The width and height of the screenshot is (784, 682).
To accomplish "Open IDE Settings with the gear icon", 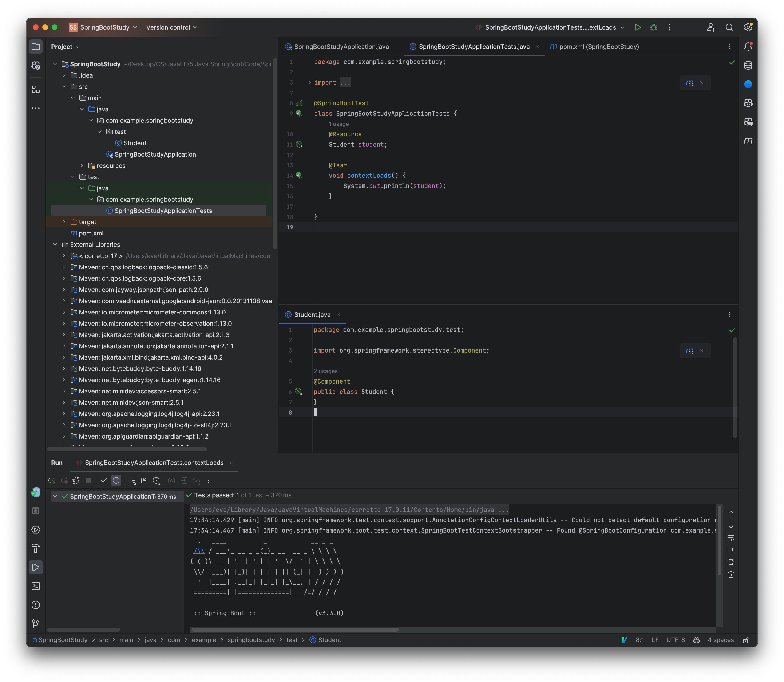I will pos(748,27).
